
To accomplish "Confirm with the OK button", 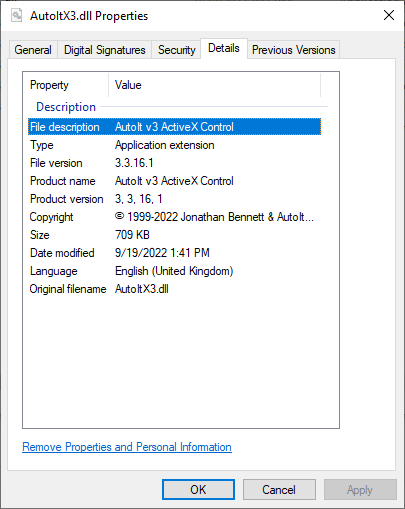I will tap(198, 490).
